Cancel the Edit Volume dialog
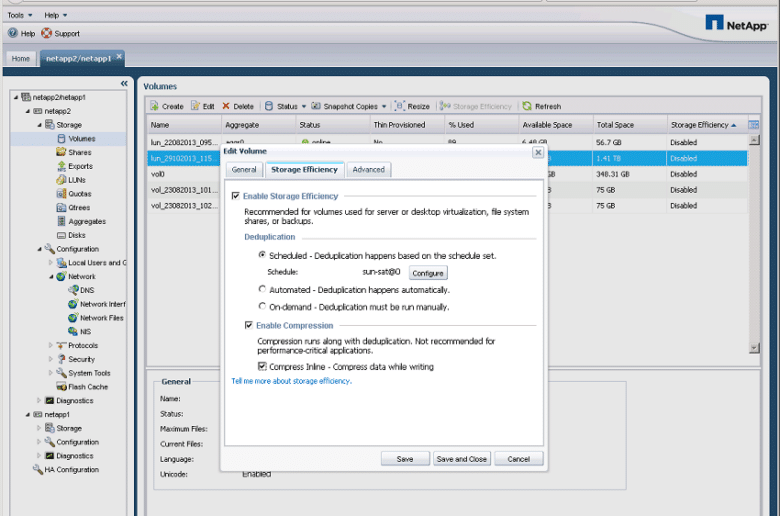The width and height of the screenshot is (780, 516). coord(518,459)
